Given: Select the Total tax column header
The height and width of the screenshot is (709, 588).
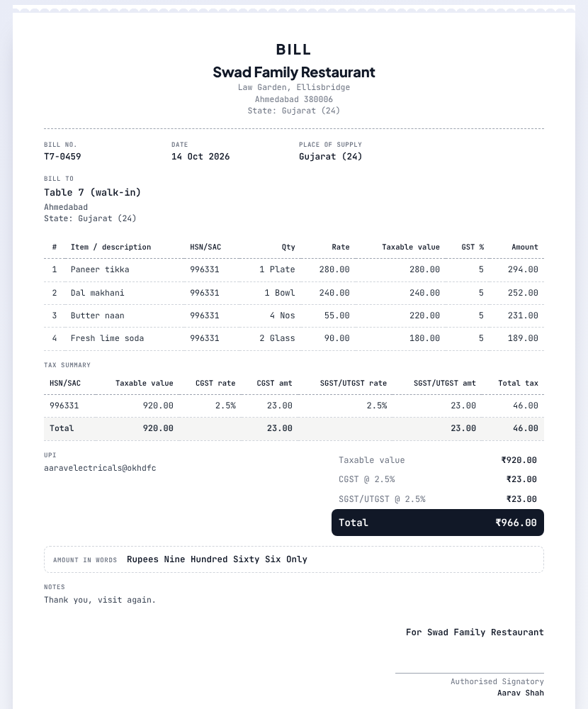Looking at the screenshot, I should pos(518,383).
